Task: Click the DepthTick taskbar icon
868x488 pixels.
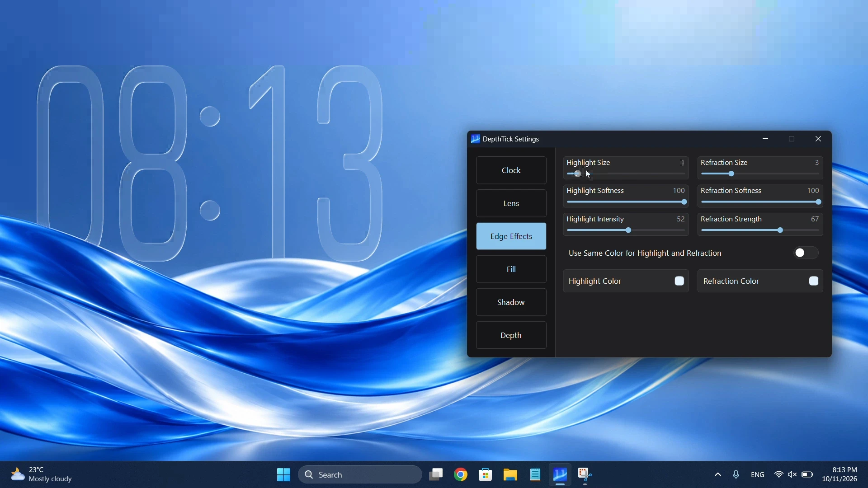Action: pyautogui.click(x=561, y=475)
